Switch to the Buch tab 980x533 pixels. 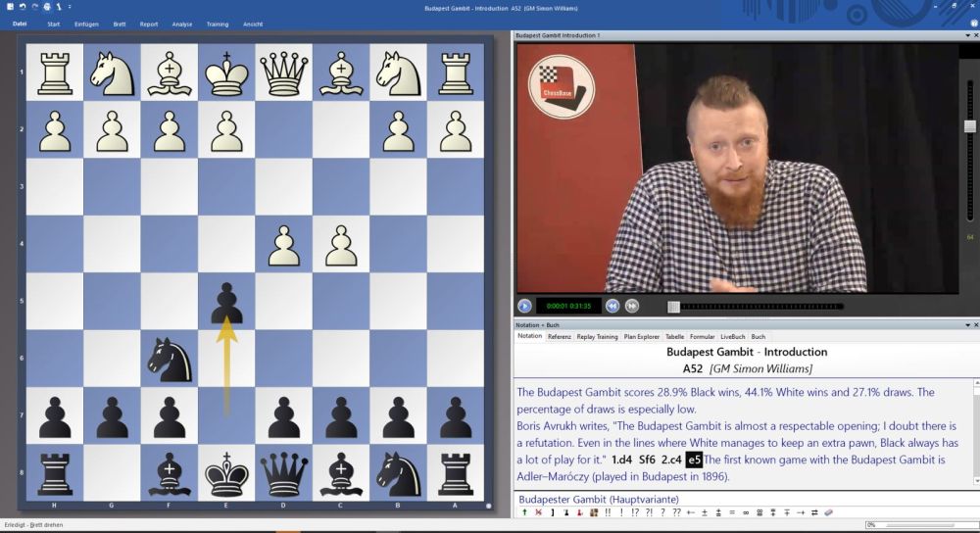(759, 337)
